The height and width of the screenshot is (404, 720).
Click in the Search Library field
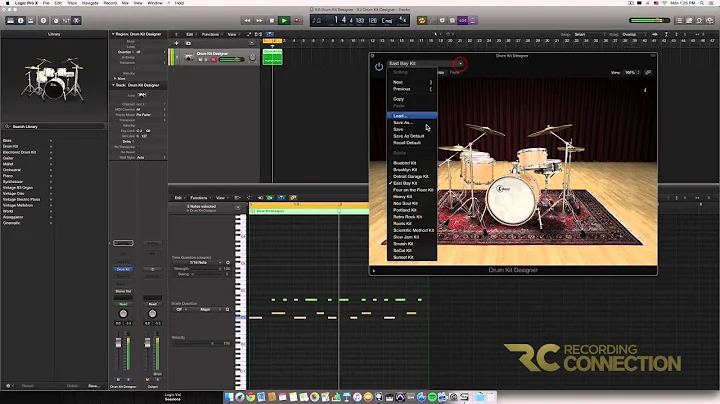(x=54, y=126)
